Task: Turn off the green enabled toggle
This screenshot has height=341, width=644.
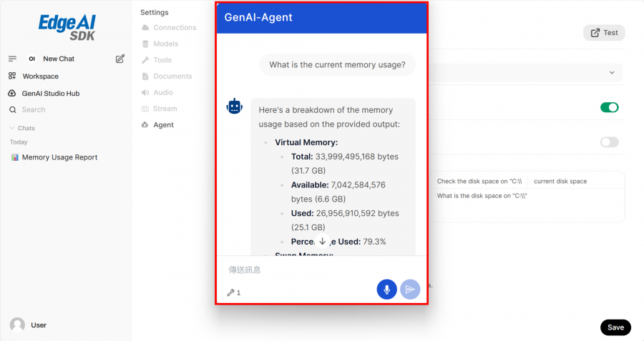Action: 609,107
